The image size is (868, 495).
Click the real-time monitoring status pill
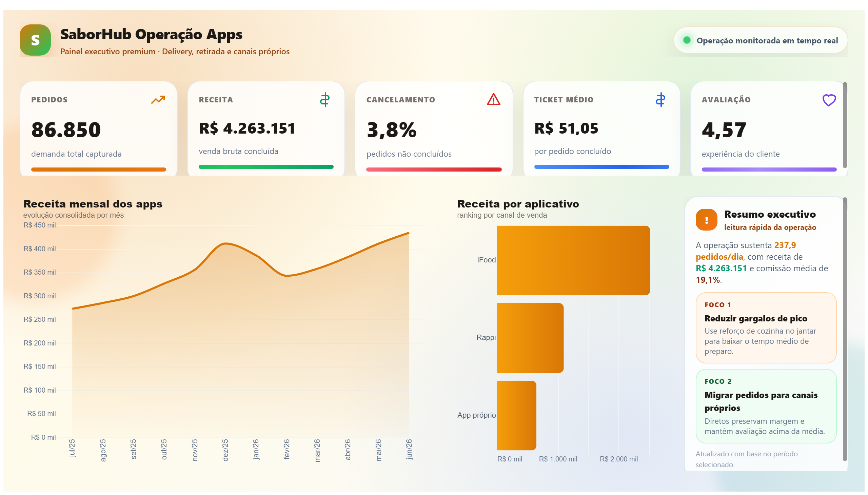tap(760, 40)
